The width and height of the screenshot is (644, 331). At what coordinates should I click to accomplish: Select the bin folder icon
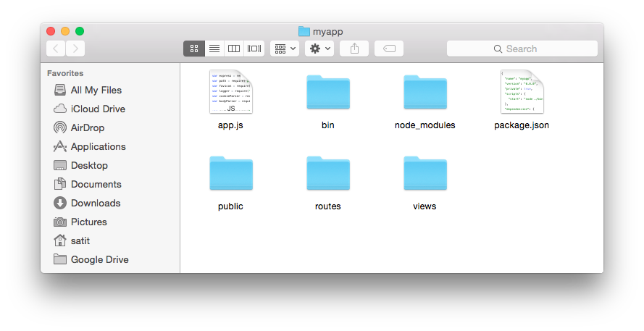click(x=328, y=93)
